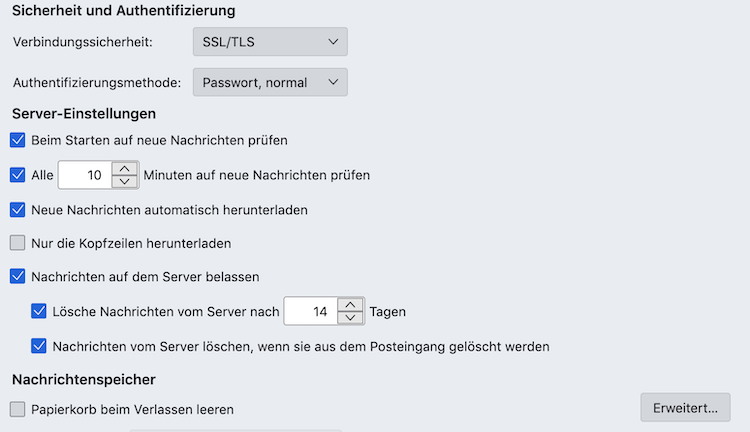
Task: Click the "Erweitert..." button
Action: coord(685,407)
